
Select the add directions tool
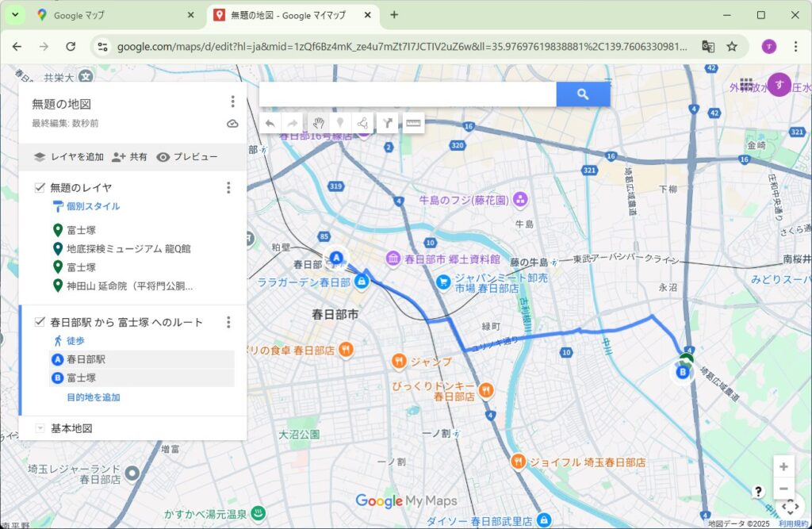(387, 123)
